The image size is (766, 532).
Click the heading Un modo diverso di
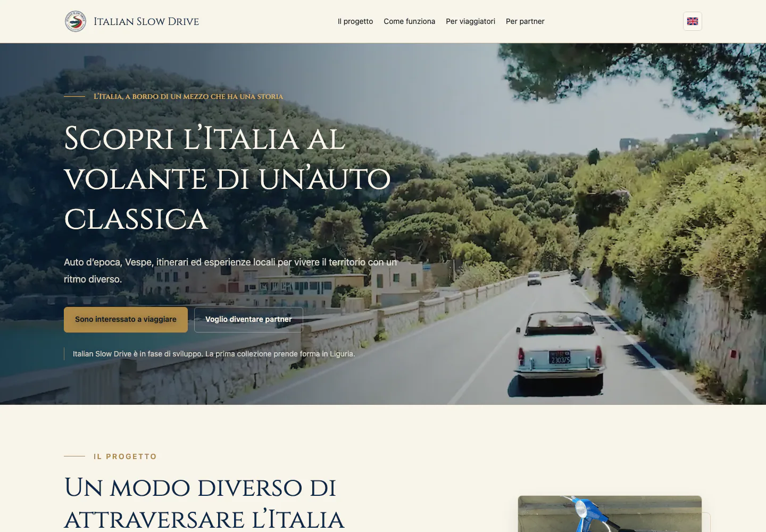click(x=204, y=503)
